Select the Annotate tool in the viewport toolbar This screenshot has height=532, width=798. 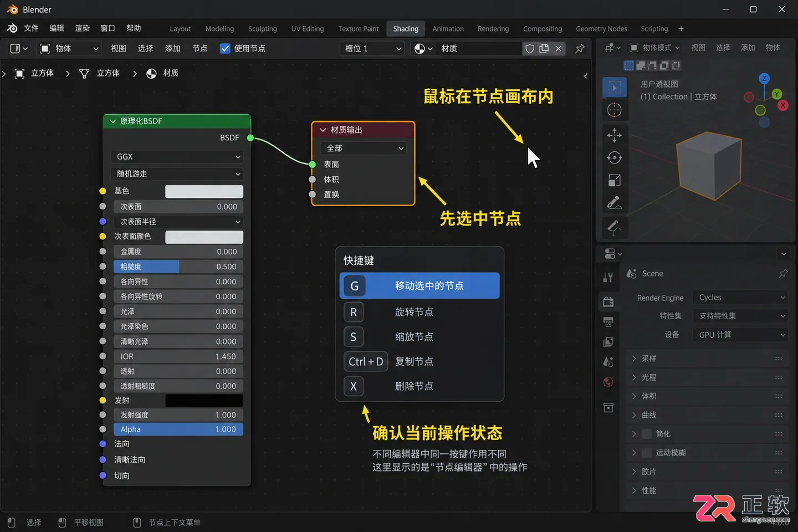pyautogui.click(x=614, y=203)
